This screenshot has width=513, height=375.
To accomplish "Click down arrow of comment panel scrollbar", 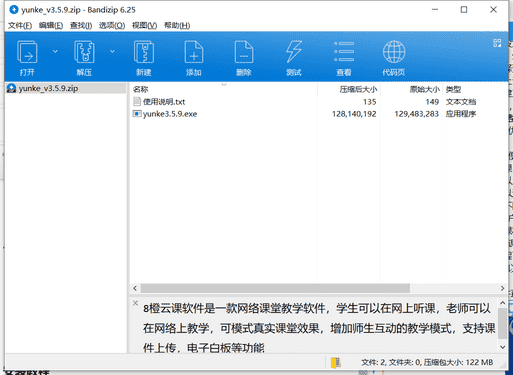I will click(503, 347).
